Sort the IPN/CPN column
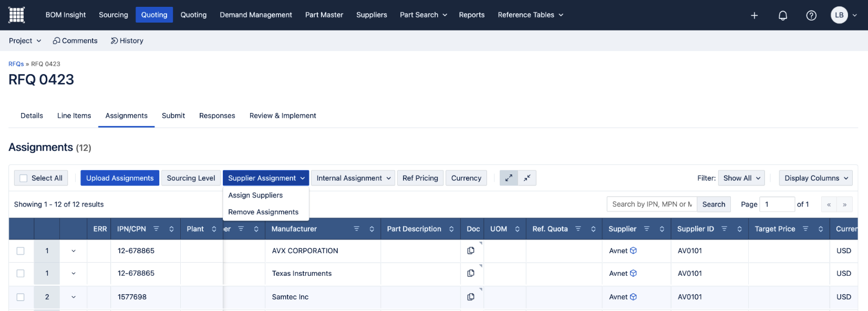This screenshot has height=311, width=868. 171,229
